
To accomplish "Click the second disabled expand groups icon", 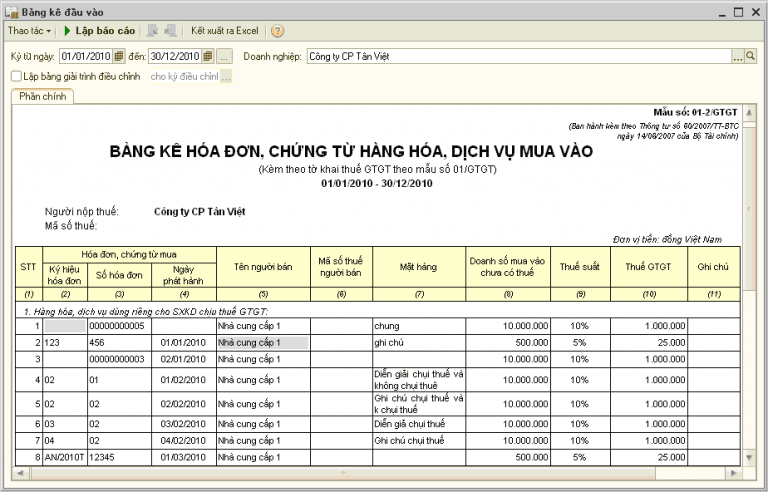I will click(170, 31).
